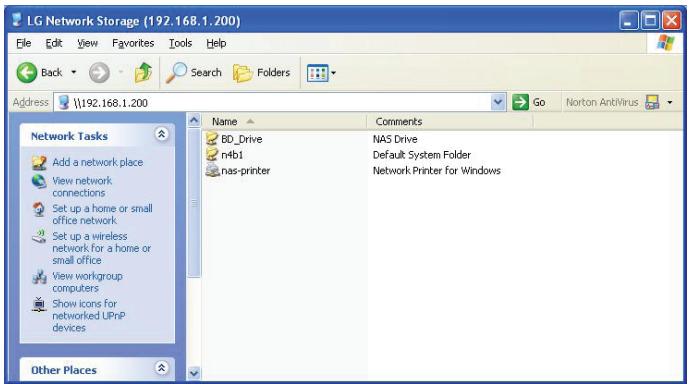The width and height of the screenshot is (690, 384).
Task: Open the Help menu
Action: click(216, 43)
